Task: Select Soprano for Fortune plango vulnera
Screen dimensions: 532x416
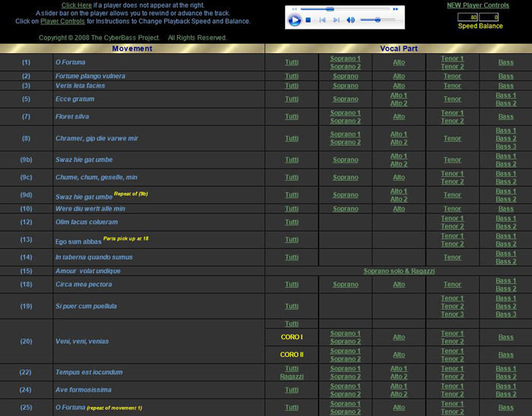Action: [345, 76]
